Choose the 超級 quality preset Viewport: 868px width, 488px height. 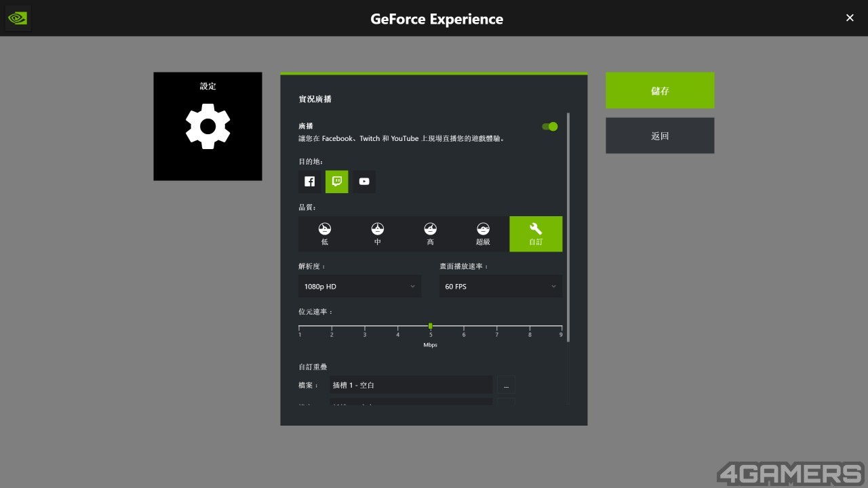pos(483,234)
